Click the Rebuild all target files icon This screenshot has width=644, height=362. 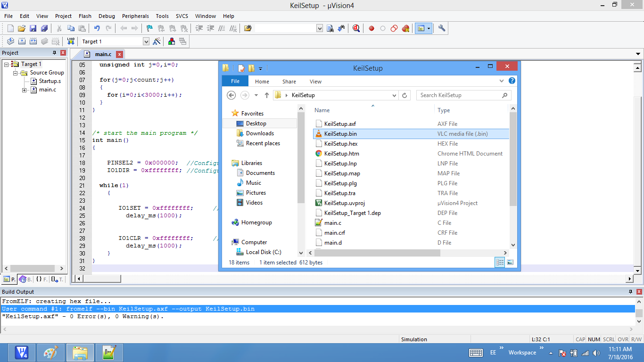coord(33,41)
